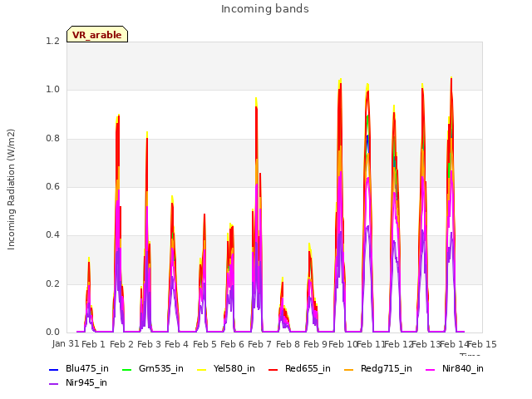The height and width of the screenshot is (399, 532).
Task: Toggle the Grn535_in legend entry
Action: pyautogui.click(x=152, y=368)
